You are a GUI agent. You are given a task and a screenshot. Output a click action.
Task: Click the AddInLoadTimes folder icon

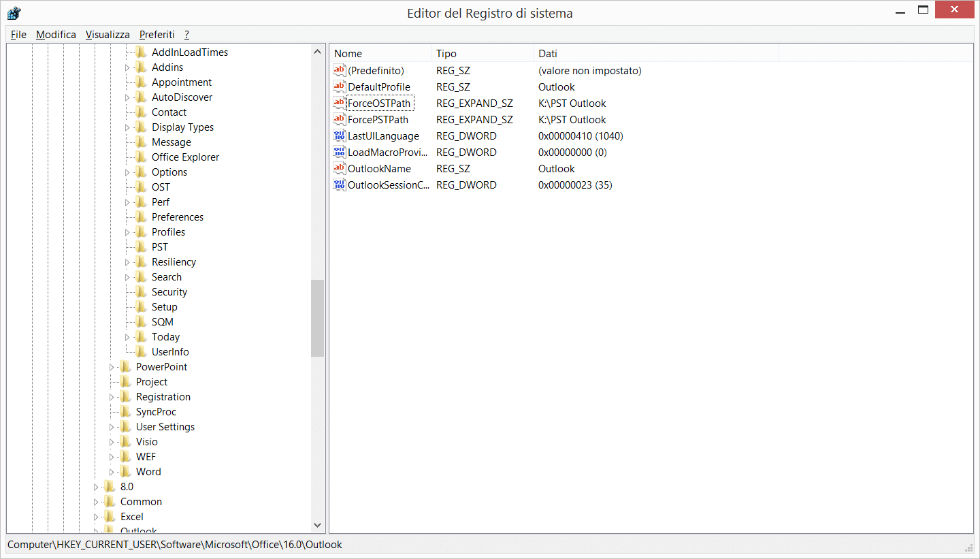click(141, 52)
